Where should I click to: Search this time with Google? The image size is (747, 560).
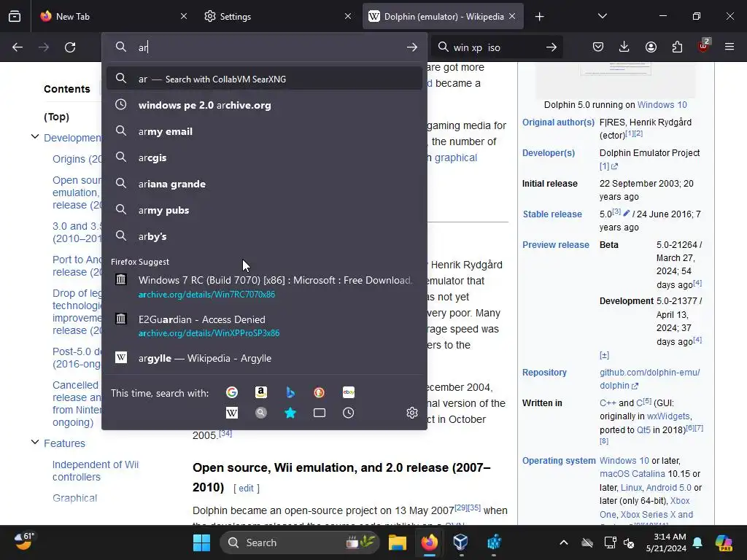(x=232, y=392)
